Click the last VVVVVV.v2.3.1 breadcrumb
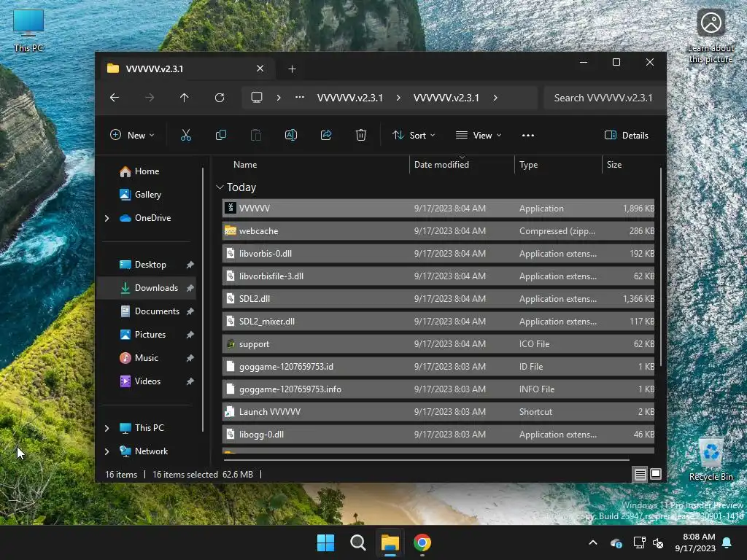 (x=446, y=98)
